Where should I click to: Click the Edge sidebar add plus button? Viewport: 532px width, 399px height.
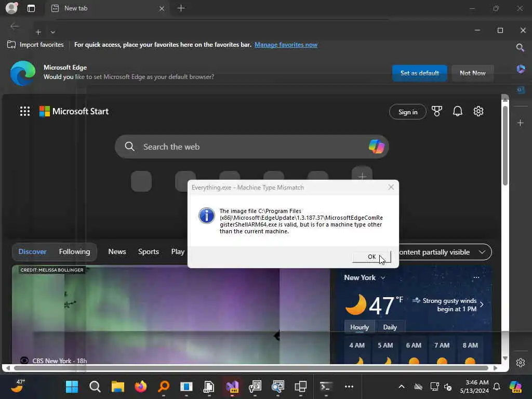coord(521,123)
